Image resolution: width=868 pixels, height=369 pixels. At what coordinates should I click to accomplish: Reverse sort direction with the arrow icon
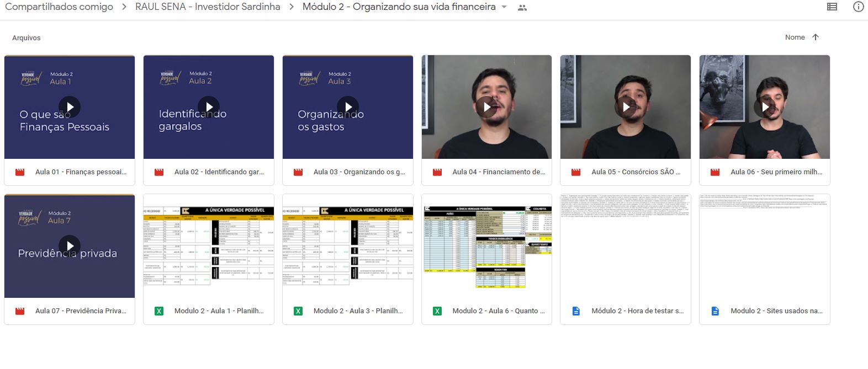[816, 38]
